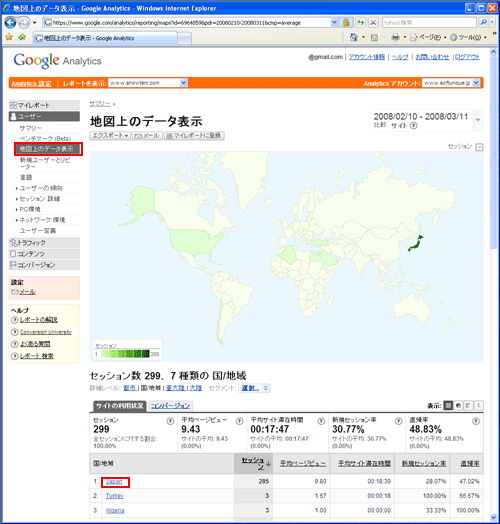The width and height of the screenshot is (500, 524).
Task: Click the マイレポートに登録 button
Action: (x=194, y=136)
